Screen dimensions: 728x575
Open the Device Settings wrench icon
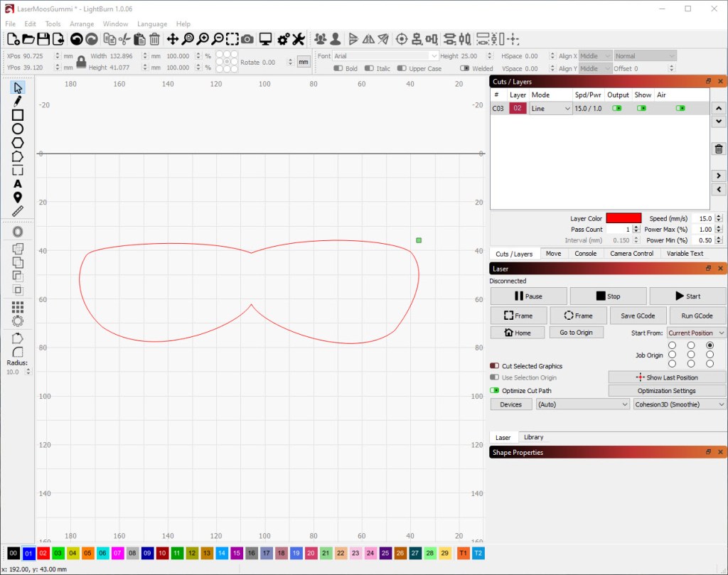(x=299, y=39)
